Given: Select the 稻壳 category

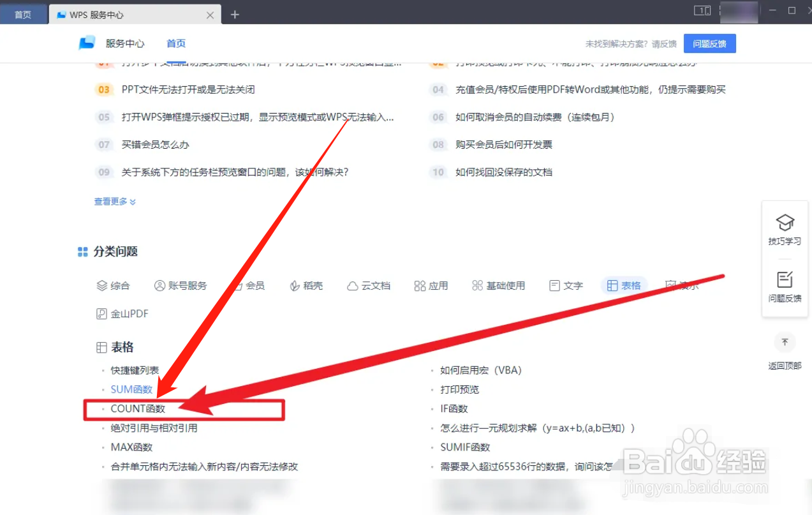Looking at the screenshot, I should pyautogui.click(x=306, y=285).
